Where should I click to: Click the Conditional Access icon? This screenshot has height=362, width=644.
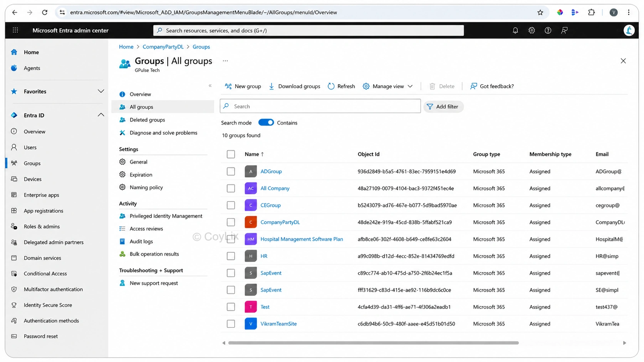(x=14, y=274)
